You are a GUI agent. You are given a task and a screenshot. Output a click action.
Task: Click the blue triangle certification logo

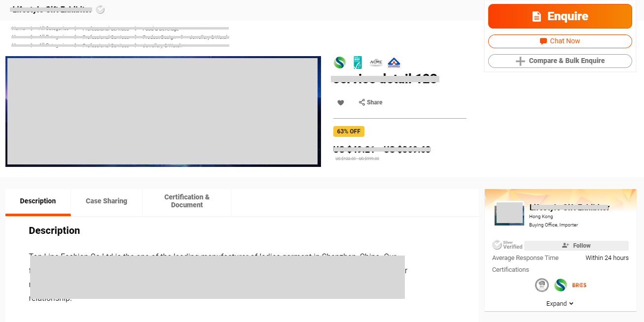coord(394,63)
